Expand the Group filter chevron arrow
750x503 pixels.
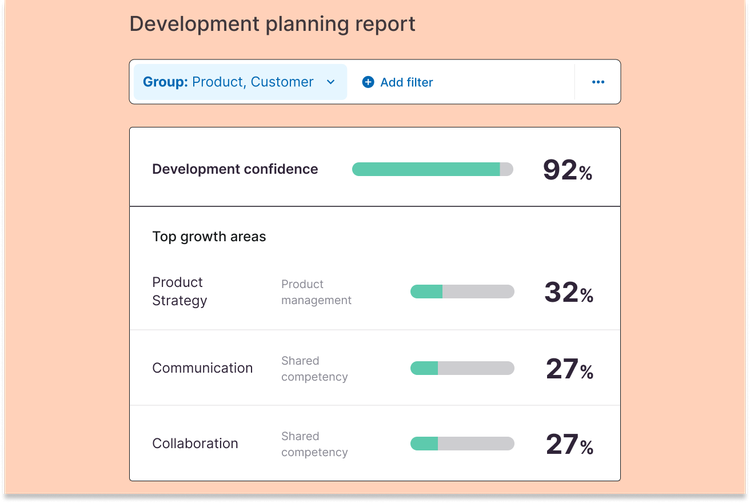coord(331,82)
